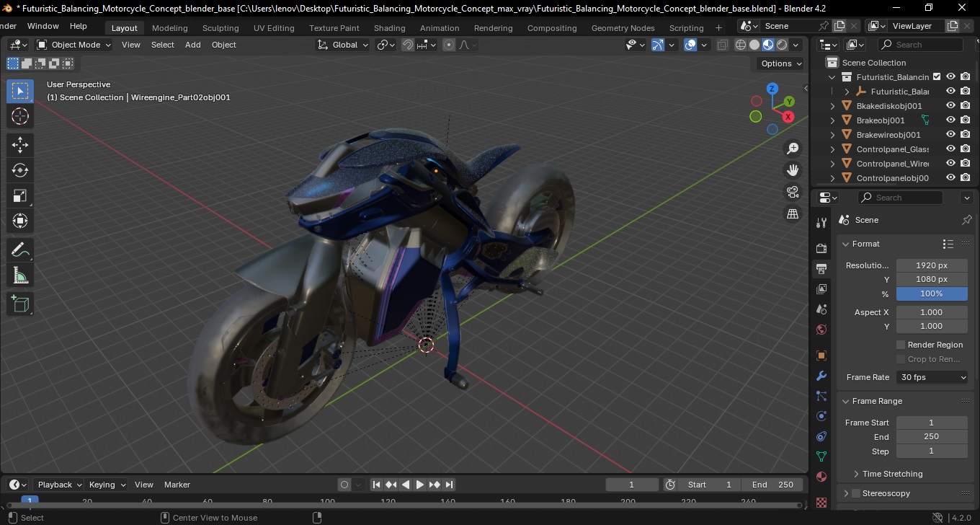Click the pan hand viewport icon
This screenshot has width=980, height=525.
click(793, 170)
